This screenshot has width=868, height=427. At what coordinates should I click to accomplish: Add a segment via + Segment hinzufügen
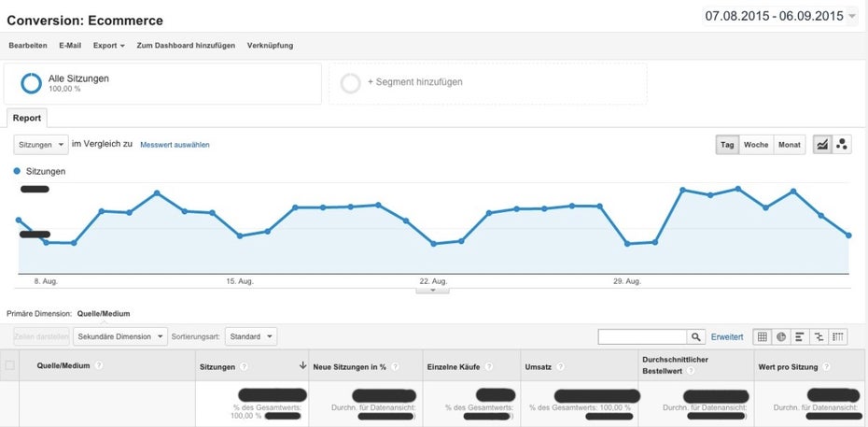(x=488, y=83)
